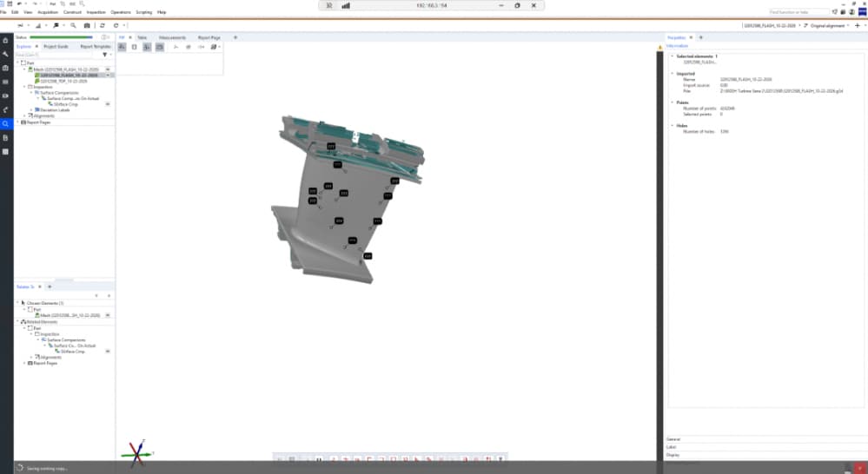Click the Redo arrow in the quick access bar
The image size is (868, 474).
[x=35, y=3]
